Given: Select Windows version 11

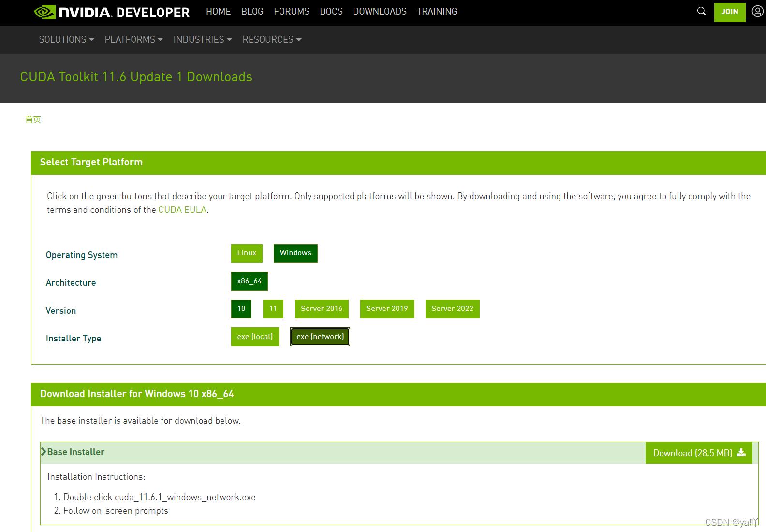Looking at the screenshot, I should (x=273, y=309).
